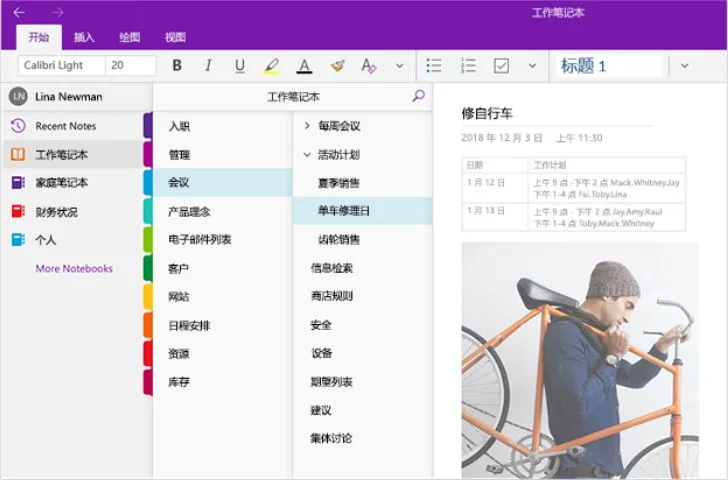The image size is (728, 480).
Task: Toggle italic formatting
Action: click(x=208, y=65)
